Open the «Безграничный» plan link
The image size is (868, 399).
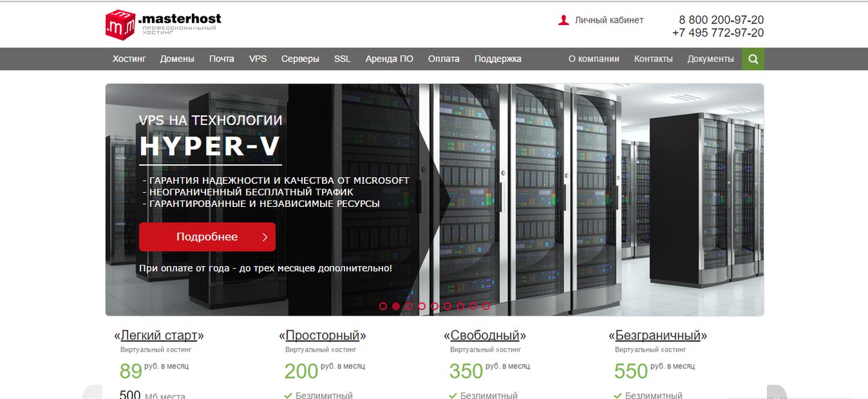coord(658,335)
